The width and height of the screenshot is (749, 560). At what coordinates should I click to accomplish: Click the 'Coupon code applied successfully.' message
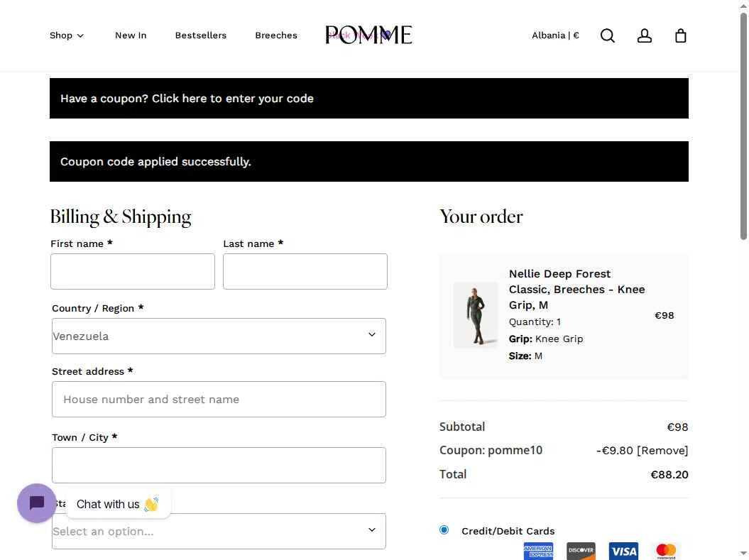tap(368, 161)
